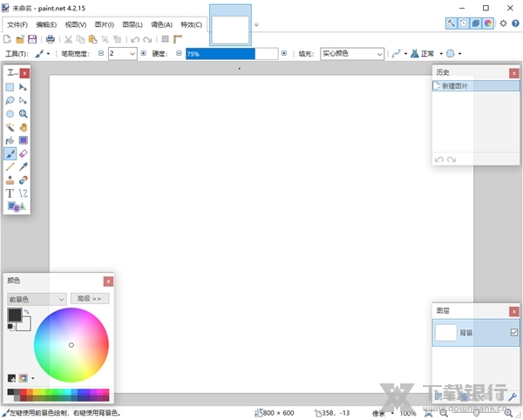Select the Recolor tool
The image size is (523, 420).
[23, 180]
